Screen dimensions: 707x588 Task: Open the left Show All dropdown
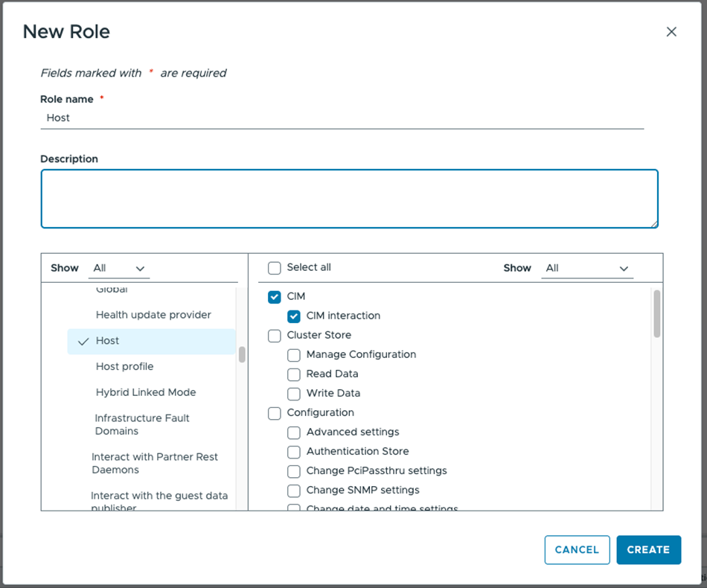[119, 268]
